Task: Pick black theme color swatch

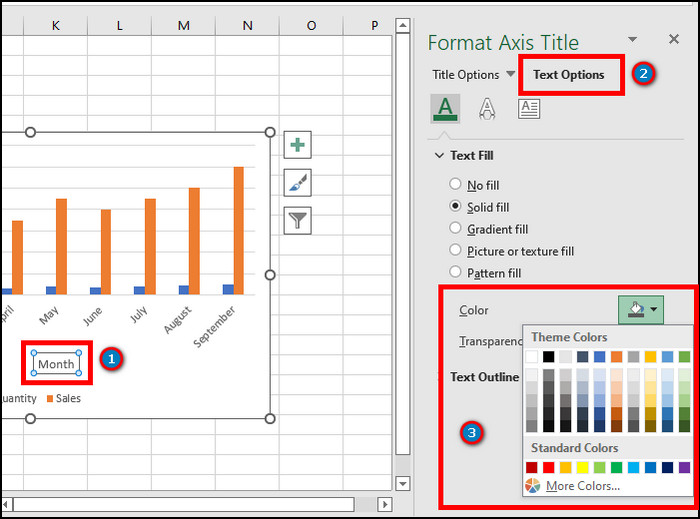Action: point(548,357)
